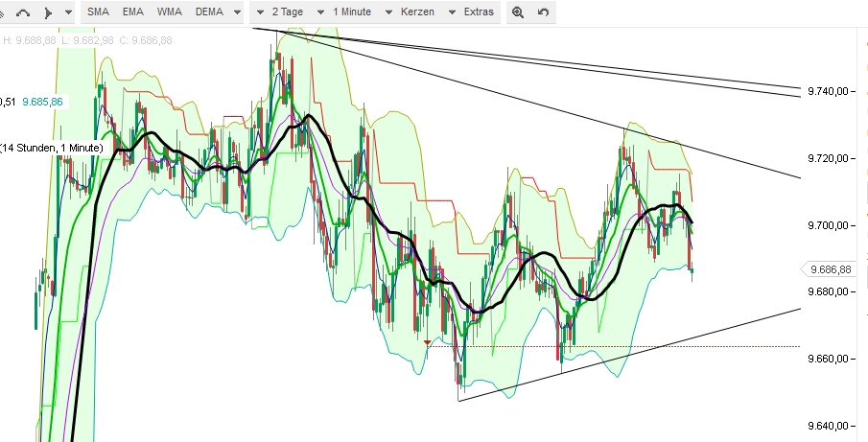
Task: Select the triangle marker drawing tool
Action: point(48,12)
